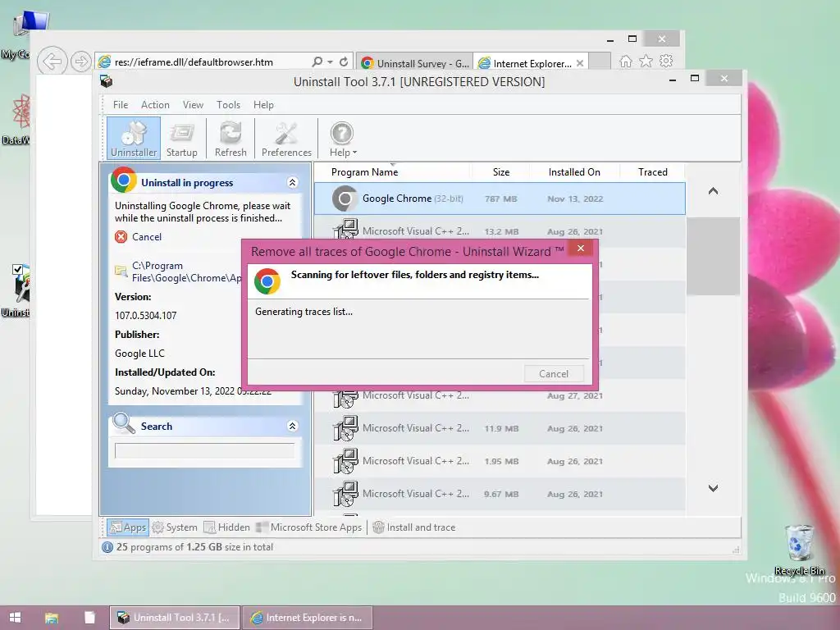Select the Uninstaller toolbar button
The height and width of the screenshot is (630, 840).
tap(134, 139)
